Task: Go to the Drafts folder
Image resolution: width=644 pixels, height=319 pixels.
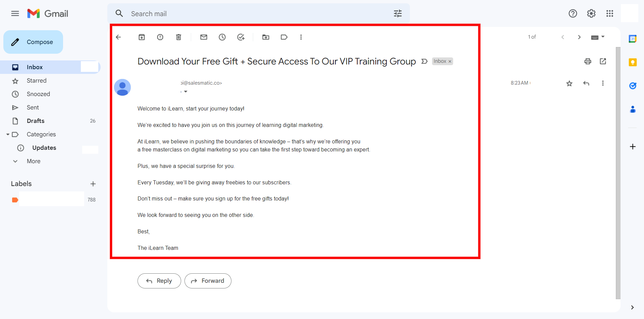Action: pyautogui.click(x=36, y=121)
